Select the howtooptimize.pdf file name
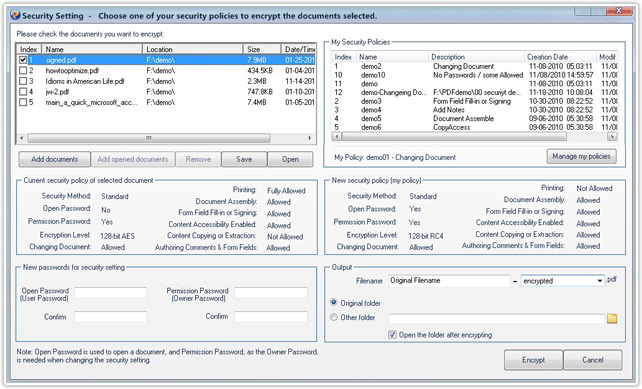Image resolution: width=642 pixels, height=389 pixels. click(x=72, y=70)
